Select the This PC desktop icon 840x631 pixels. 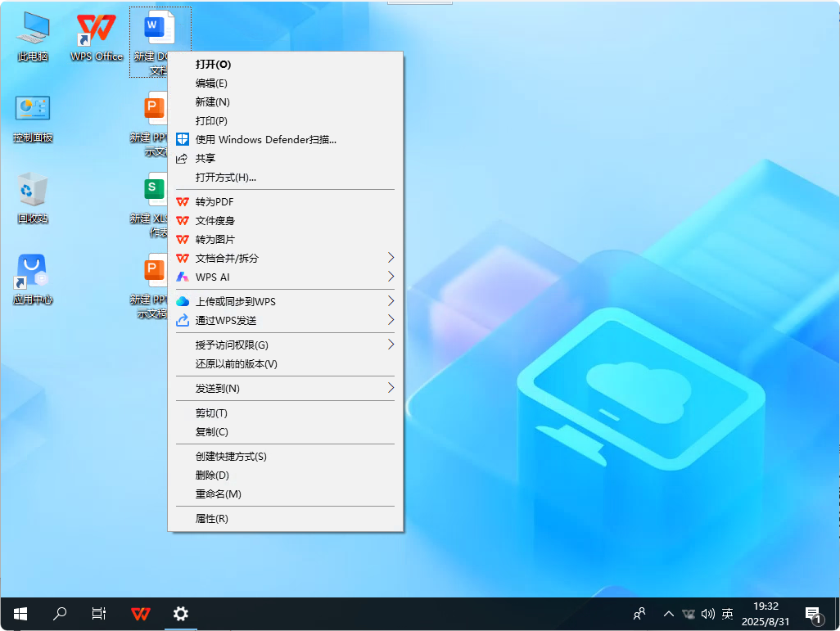point(33,31)
